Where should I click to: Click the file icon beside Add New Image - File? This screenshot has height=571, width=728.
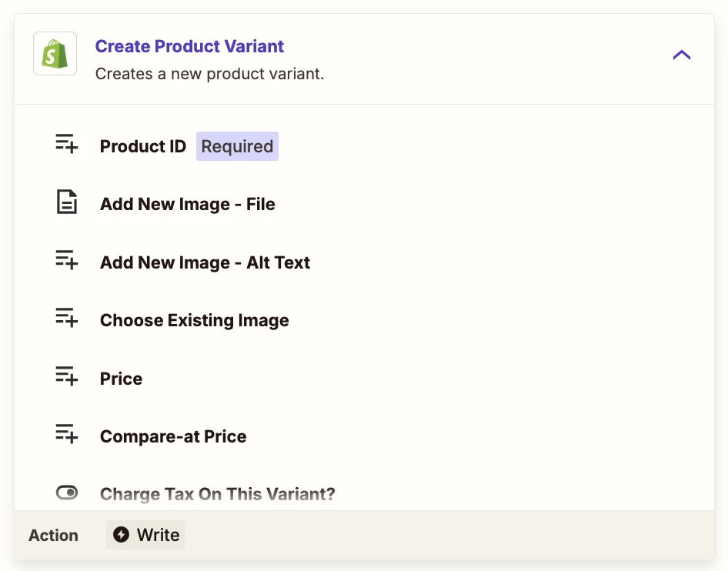click(x=67, y=202)
